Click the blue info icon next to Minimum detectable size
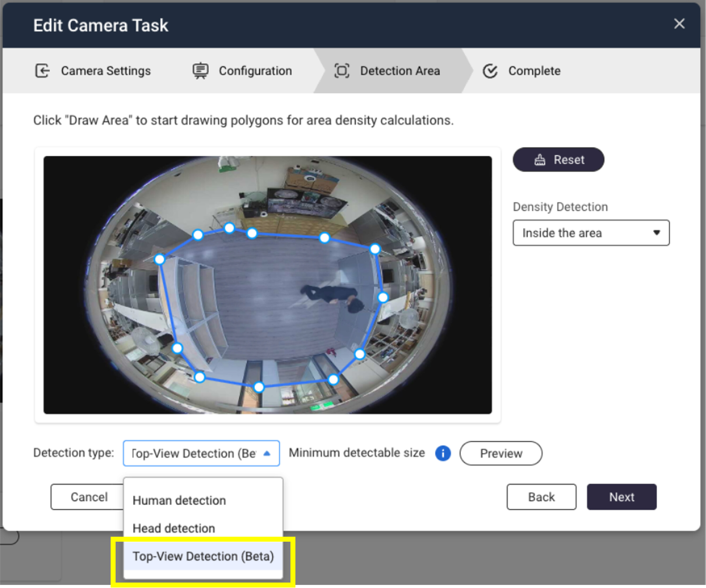This screenshot has width=706, height=588. (x=443, y=453)
